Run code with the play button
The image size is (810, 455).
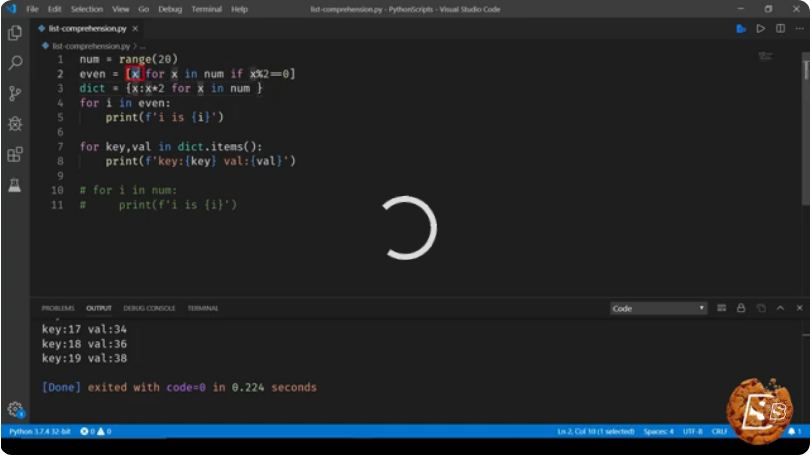[x=760, y=29]
